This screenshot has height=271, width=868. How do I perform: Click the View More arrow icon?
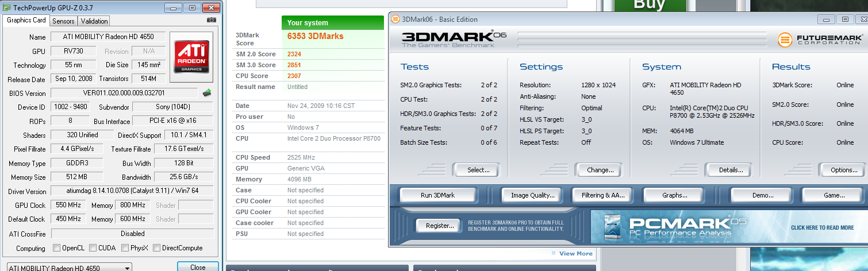[x=554, y=253]
